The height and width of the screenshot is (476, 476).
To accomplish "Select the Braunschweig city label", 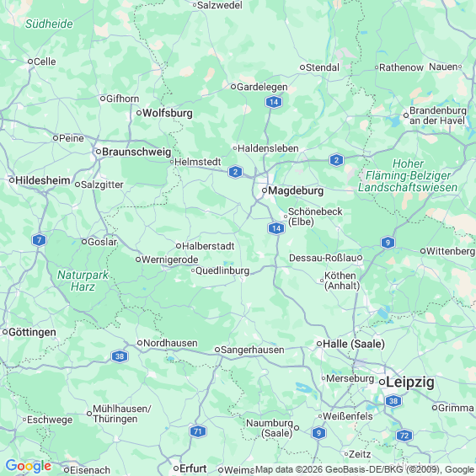I will [x=136, y=152].
